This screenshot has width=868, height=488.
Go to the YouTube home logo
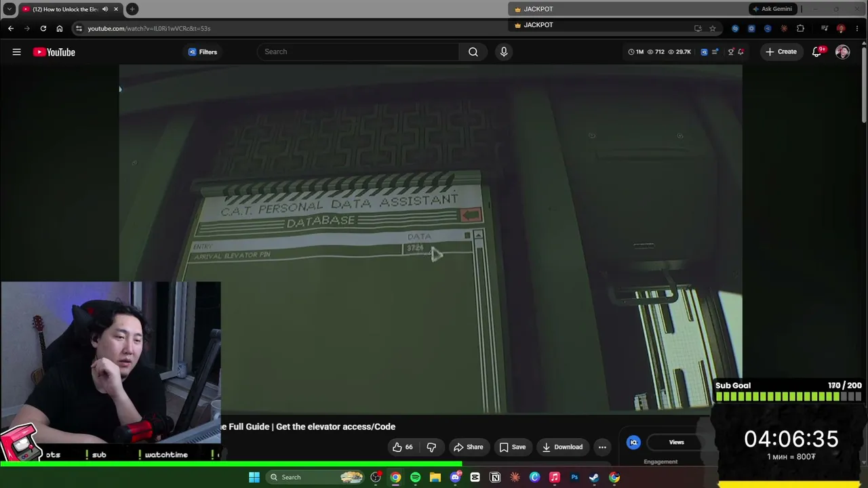tap(54, 52)
